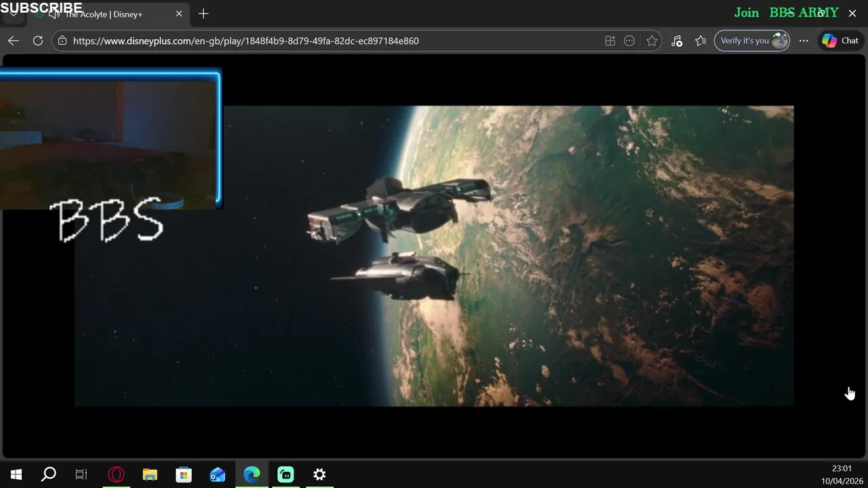The image size is (868, 488).
Task: Open File Explorer
Action: point(150,474)
